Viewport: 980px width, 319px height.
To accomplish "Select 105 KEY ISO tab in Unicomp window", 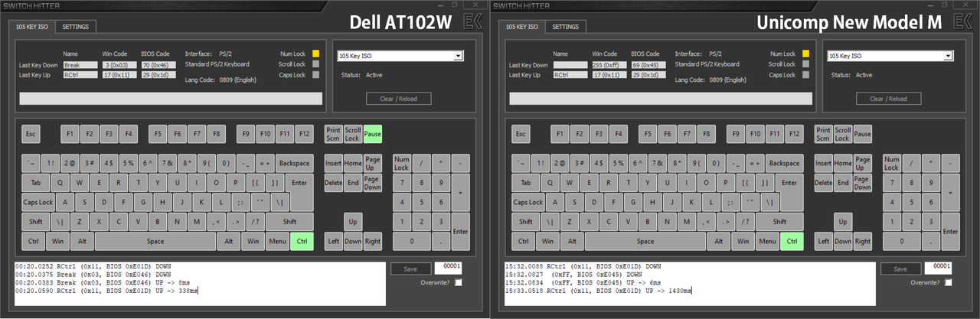I will [x=523, y=27].
